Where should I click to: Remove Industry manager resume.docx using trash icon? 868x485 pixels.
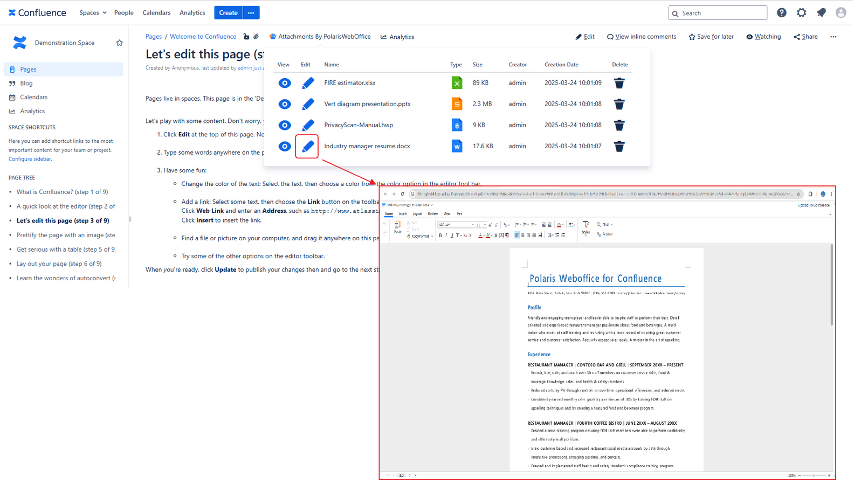619,146
